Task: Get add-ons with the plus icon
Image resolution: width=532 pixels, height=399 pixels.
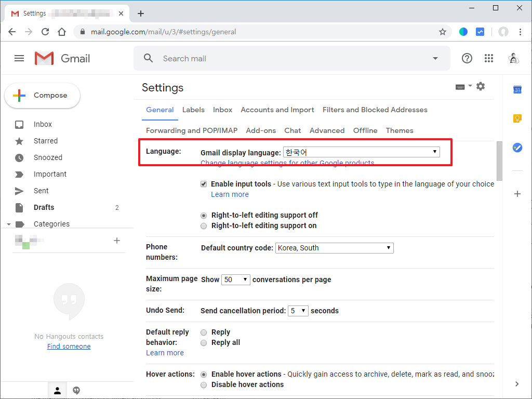Action: (x=517, y=194)
